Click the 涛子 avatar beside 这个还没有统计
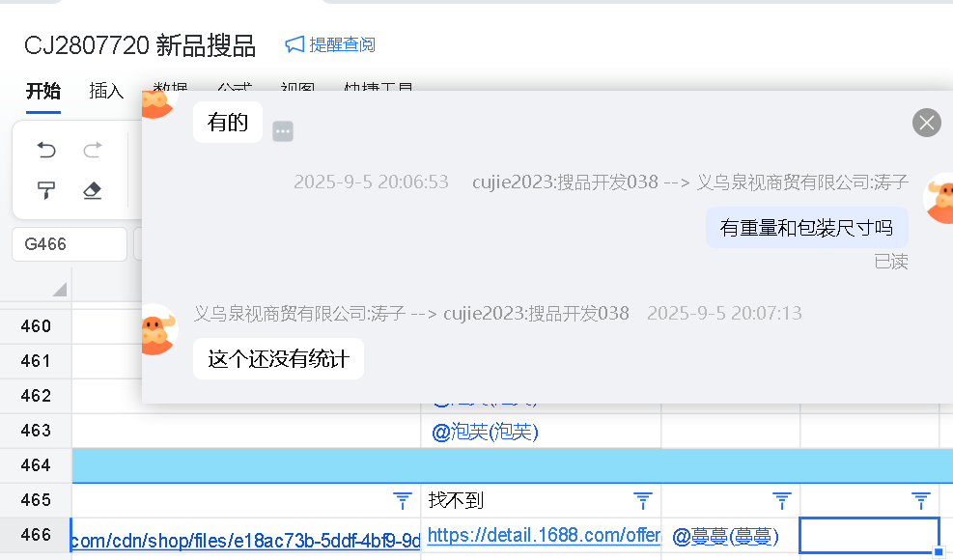 [x=159, y=329]
